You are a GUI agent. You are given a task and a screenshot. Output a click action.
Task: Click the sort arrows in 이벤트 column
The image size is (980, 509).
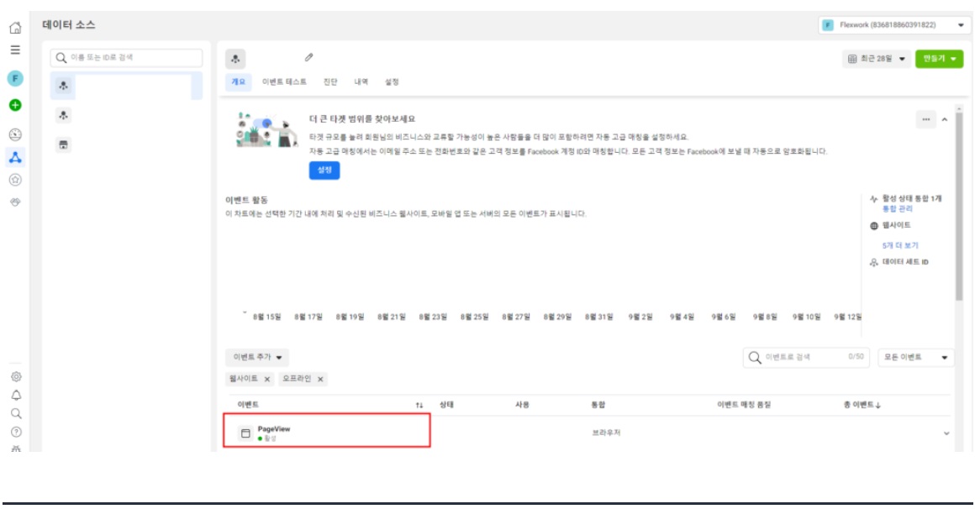point(419,406)
